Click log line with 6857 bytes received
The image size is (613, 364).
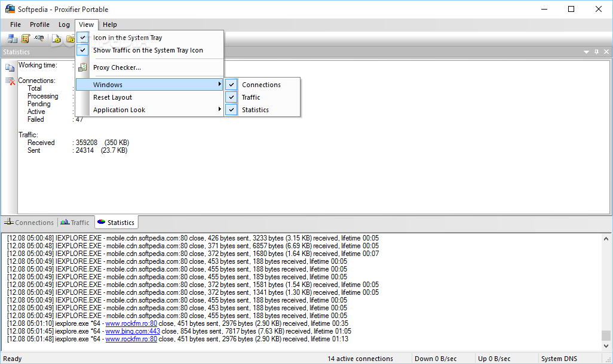point(193,246)
